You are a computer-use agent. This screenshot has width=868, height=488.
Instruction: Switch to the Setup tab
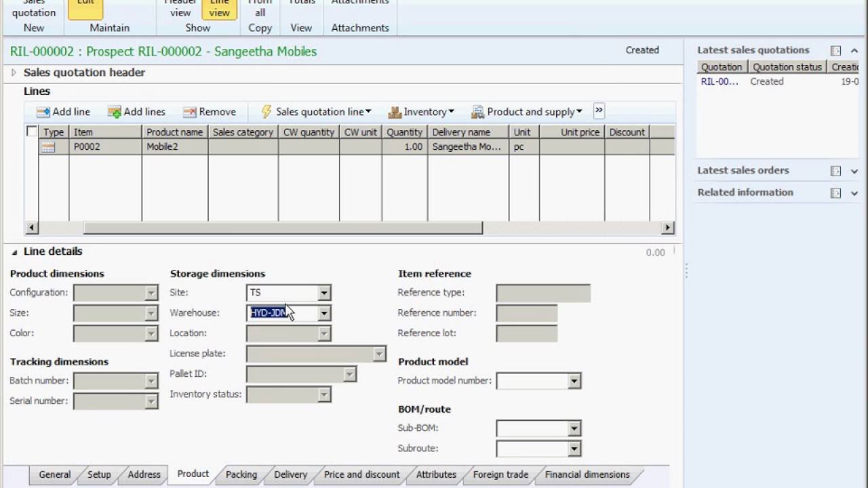click(99, 474)
